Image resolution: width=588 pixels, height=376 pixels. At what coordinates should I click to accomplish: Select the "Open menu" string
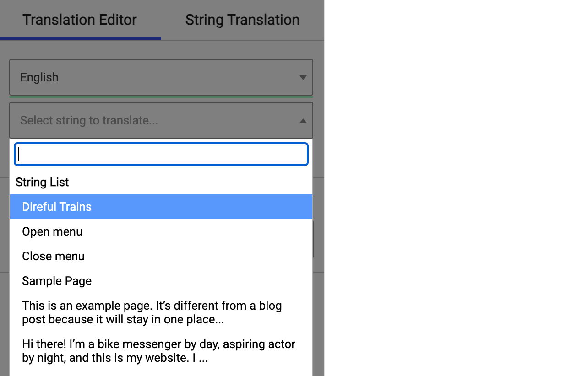[x=52, y=231]
